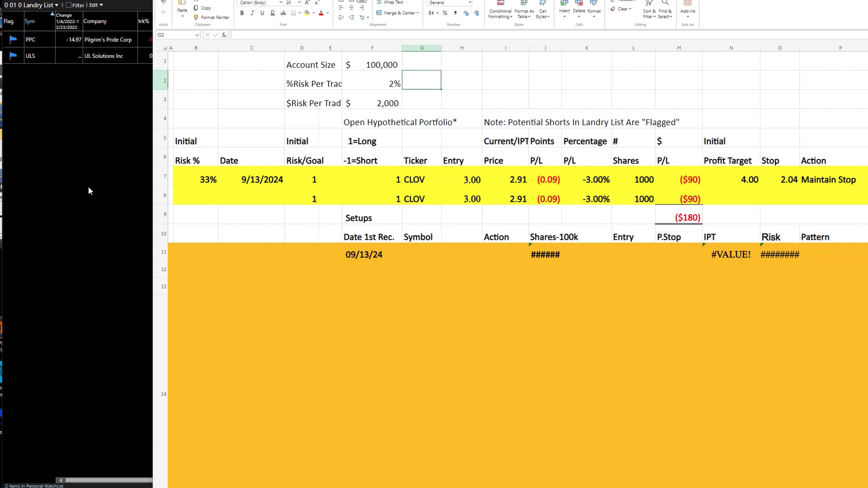This screenshot has height=488, width=868.
Task: Open the font name dropdown showing Calibri
Action: pos(280,3)
